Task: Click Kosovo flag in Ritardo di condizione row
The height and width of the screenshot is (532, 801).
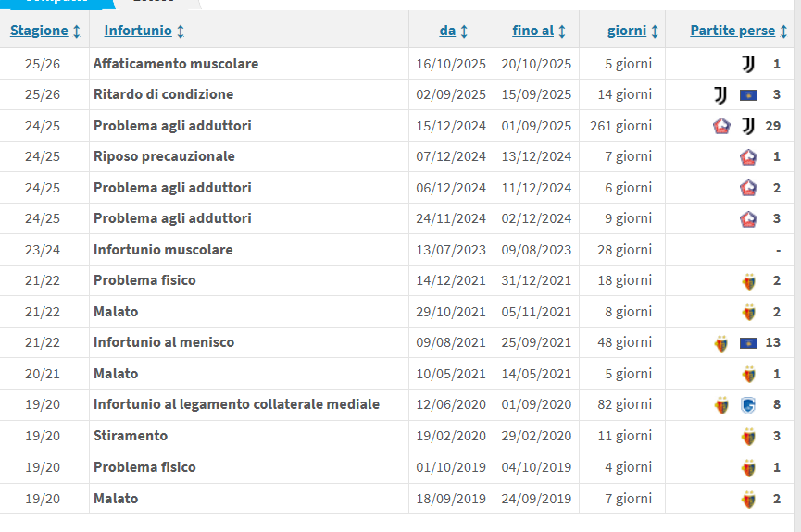Action: click(x=748, y=95)
